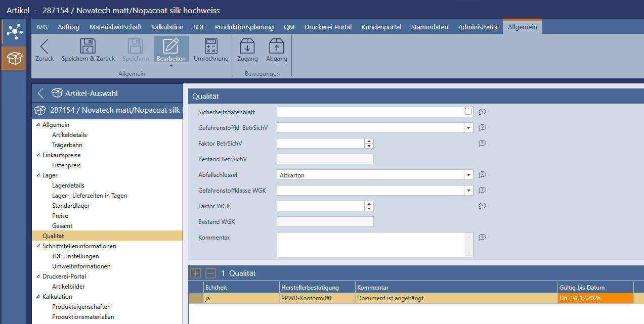Open the Produktionsplanung tab

coord(244,27)
